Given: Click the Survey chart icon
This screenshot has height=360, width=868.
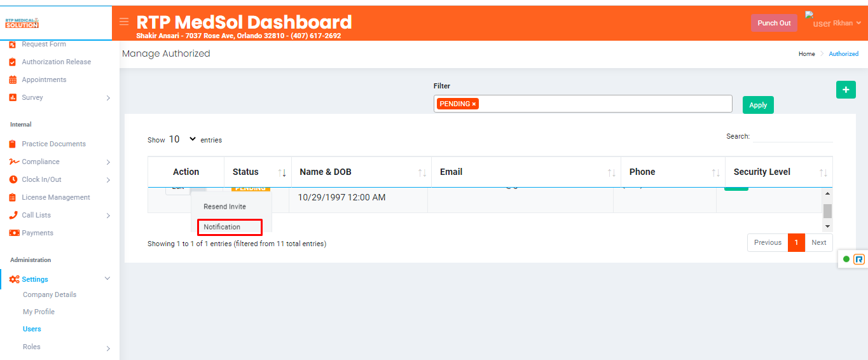Looking at the screenshot, I should coord(13,97).
